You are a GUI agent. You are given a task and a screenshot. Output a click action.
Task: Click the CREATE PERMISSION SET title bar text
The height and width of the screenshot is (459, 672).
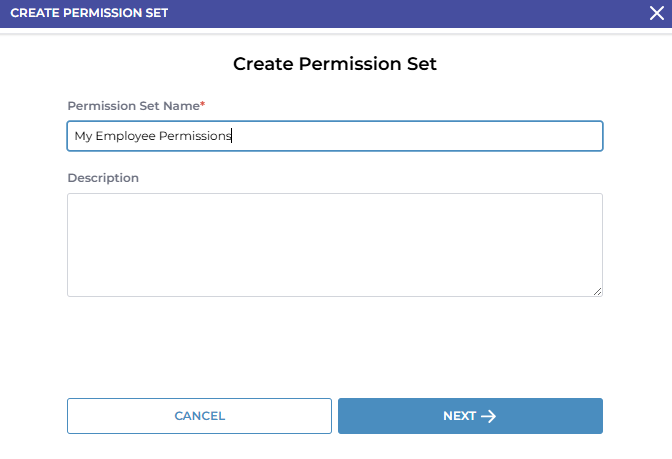[x=89, y=13]
